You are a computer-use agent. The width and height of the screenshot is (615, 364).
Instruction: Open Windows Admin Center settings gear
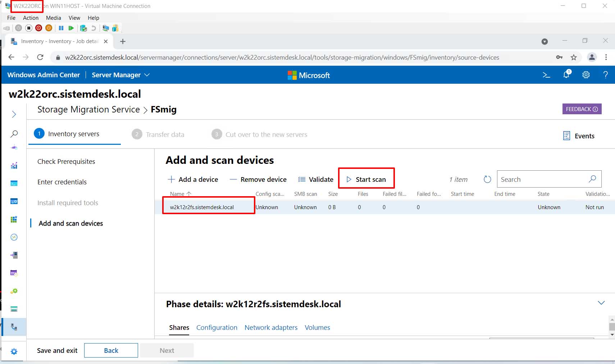coord(586,75)
